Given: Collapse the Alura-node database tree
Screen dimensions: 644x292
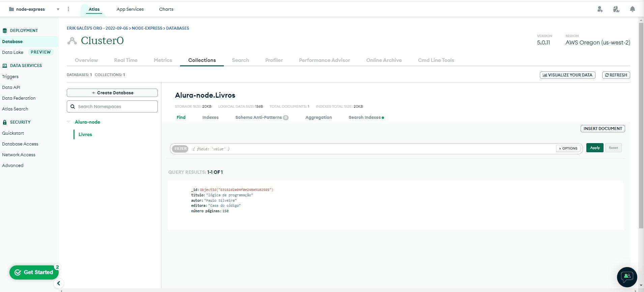Looking at the screenshot, I should (x=69, y=122).
